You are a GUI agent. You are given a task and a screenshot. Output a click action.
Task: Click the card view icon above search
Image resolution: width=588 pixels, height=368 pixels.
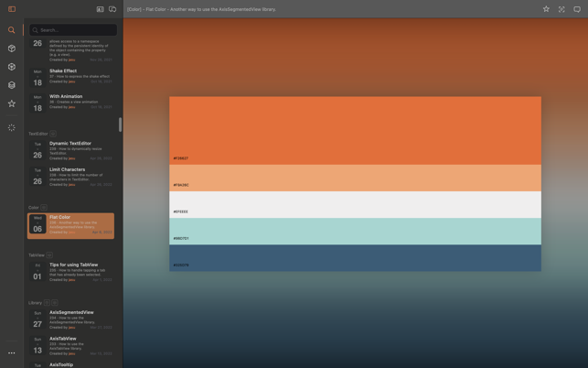[x=100, y=9]
